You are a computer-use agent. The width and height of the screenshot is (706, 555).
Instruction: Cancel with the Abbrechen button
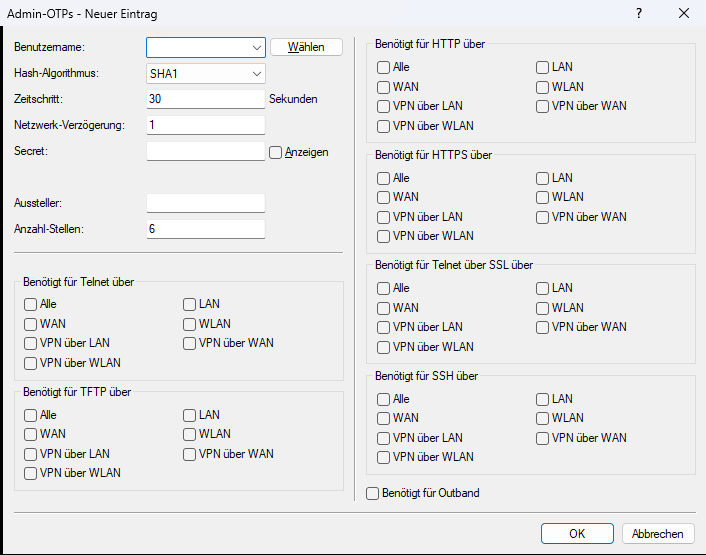[x=658, y=534]
